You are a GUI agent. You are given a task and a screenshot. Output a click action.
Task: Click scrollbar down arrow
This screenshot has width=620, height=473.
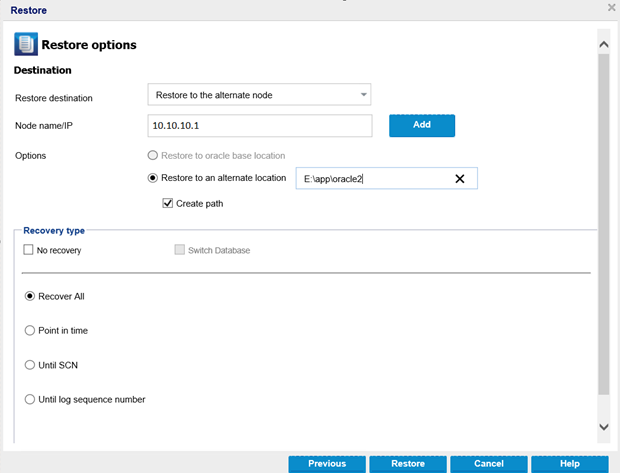(603, 427)
